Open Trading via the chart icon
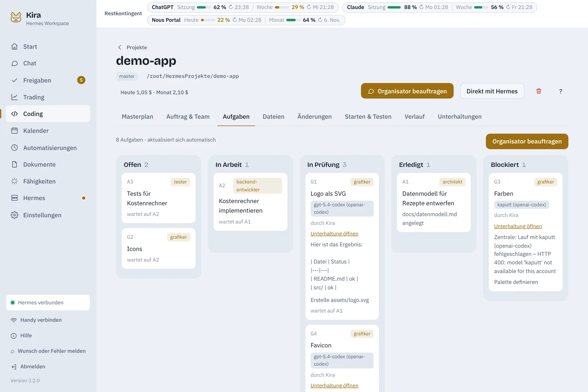Image resolution: width=588 pixels, height=392 pixels. pyautogui.click(x=15, y=97)
